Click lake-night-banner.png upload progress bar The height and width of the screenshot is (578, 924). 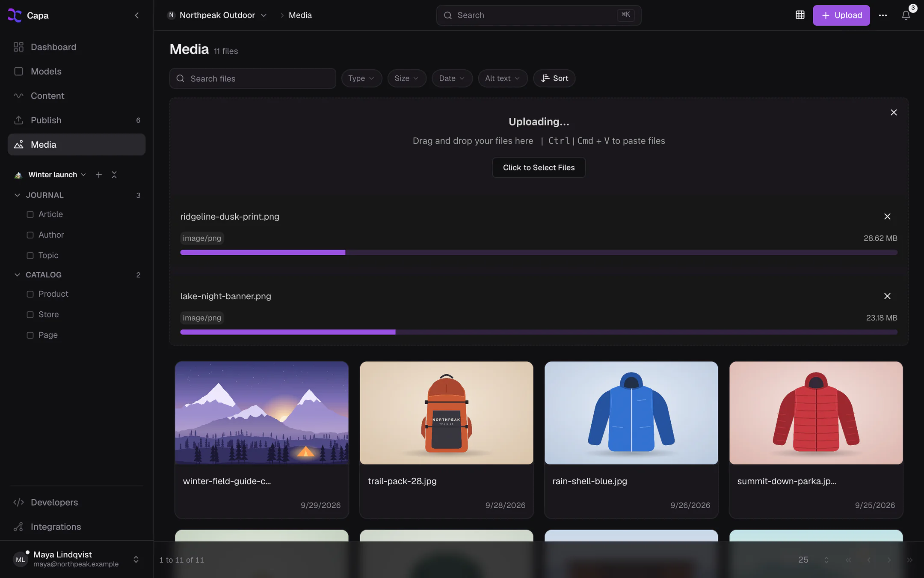point(539,332)
